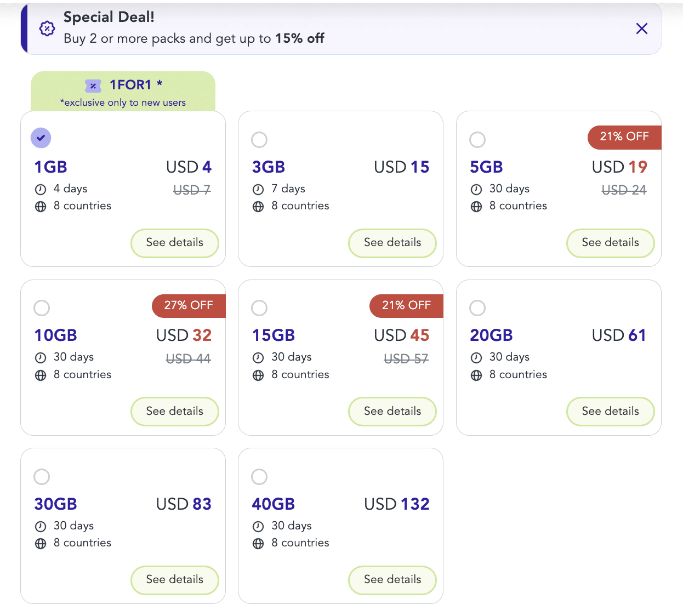See details for the 30GB pack

click(174, 580)
